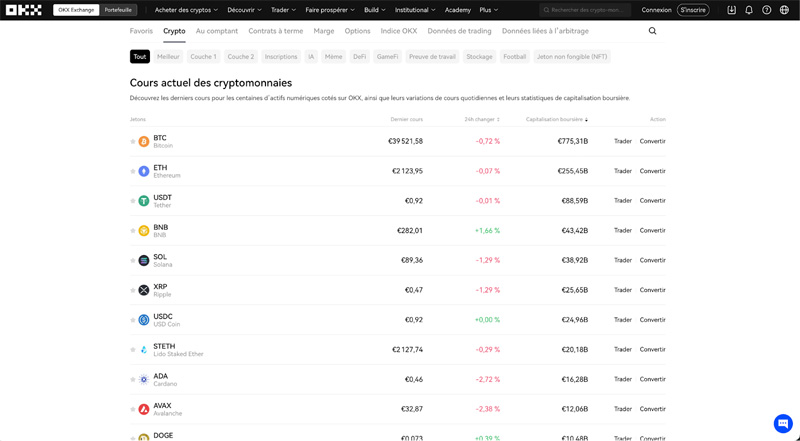The width and height of the screenshot is (800, 441).
Task: Favorite XRP with its star
Action: click(x=133, y=290)
